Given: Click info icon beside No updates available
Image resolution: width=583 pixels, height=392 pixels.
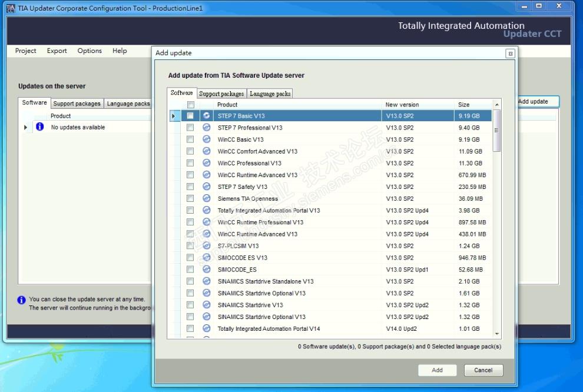Looking at the screenshot, I should pyautogui.click(x=40, y=127).
